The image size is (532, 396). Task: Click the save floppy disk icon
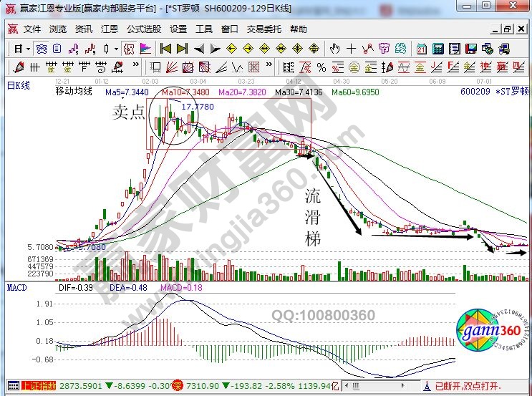click(471, 49)
